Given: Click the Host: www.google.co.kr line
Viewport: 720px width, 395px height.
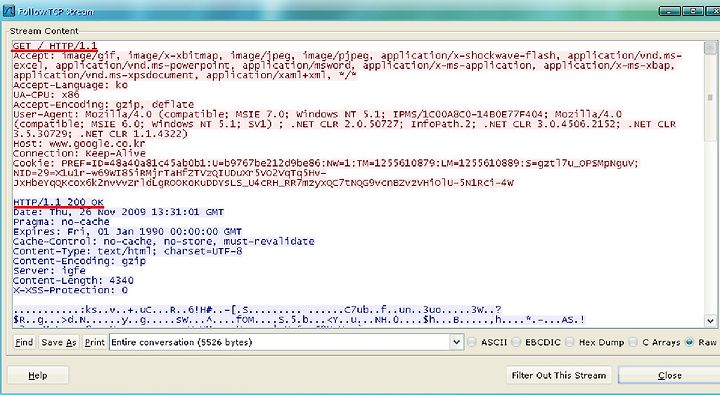Looking at the screenshot, I should click(79, 143).
